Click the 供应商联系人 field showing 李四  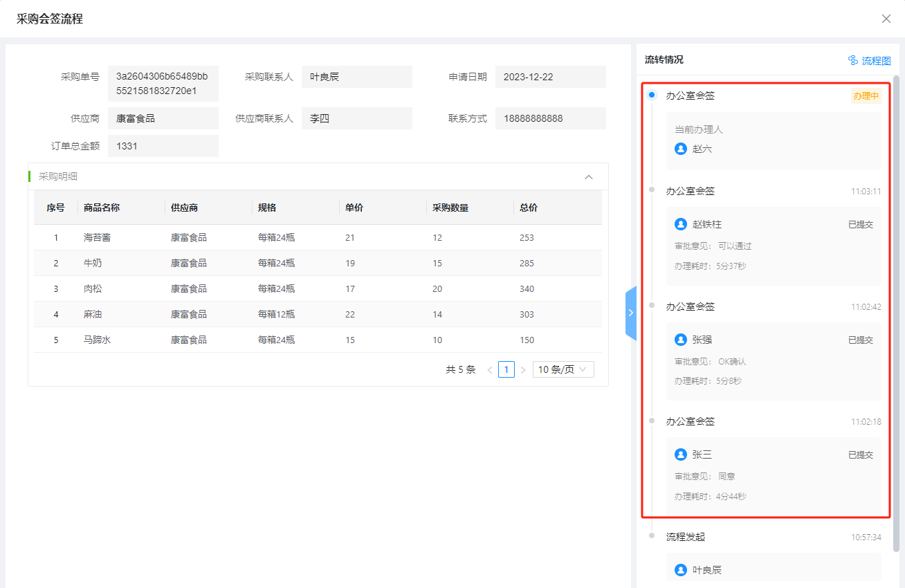(356, 118)
